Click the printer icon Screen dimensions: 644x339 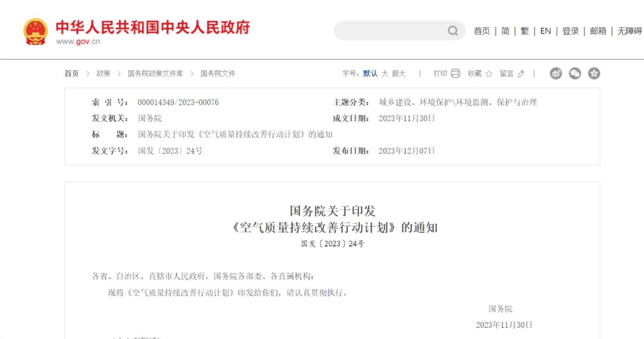456,73
